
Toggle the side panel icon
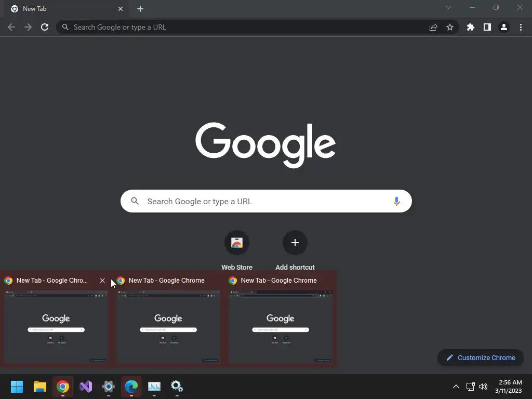[x=487, y=27]
